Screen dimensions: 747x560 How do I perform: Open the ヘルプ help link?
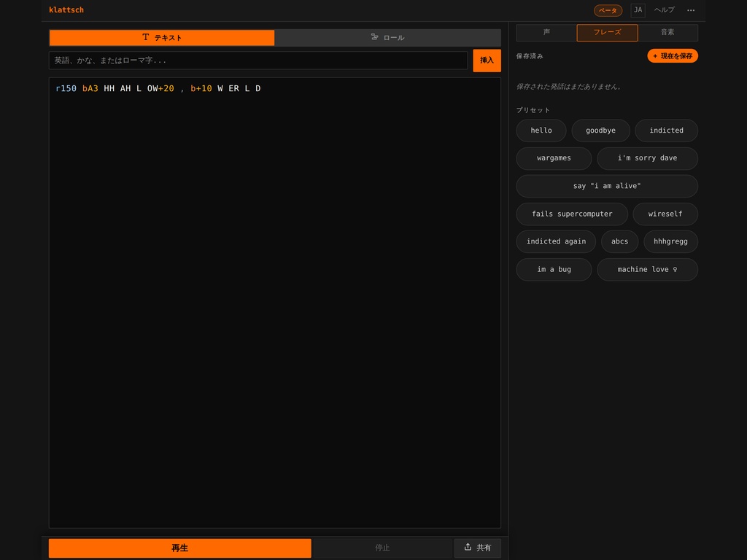[664, 10]
